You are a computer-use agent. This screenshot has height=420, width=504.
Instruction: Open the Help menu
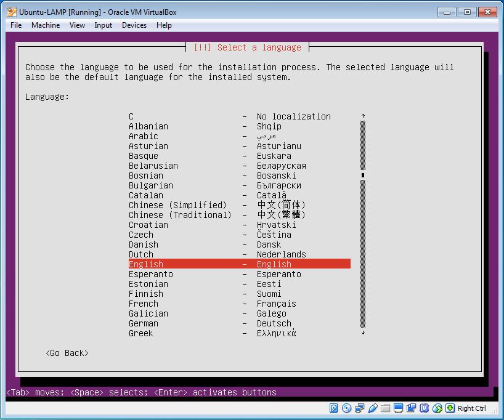tap(164, 25)
